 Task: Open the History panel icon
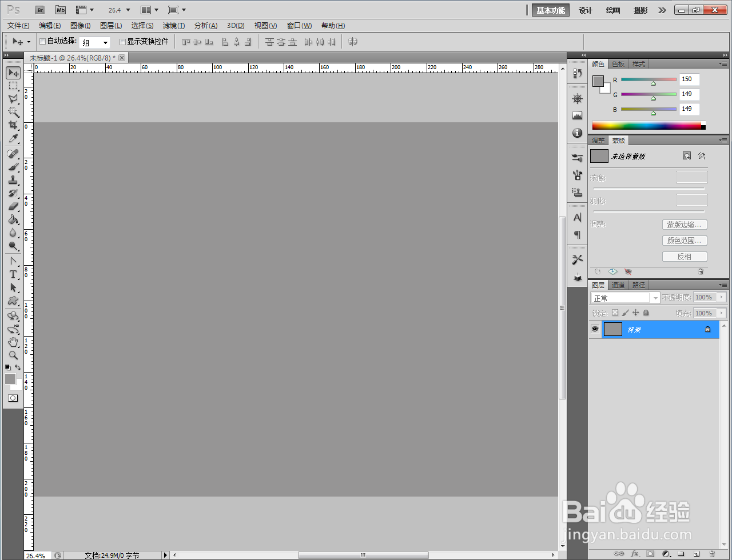pos(577,74)
